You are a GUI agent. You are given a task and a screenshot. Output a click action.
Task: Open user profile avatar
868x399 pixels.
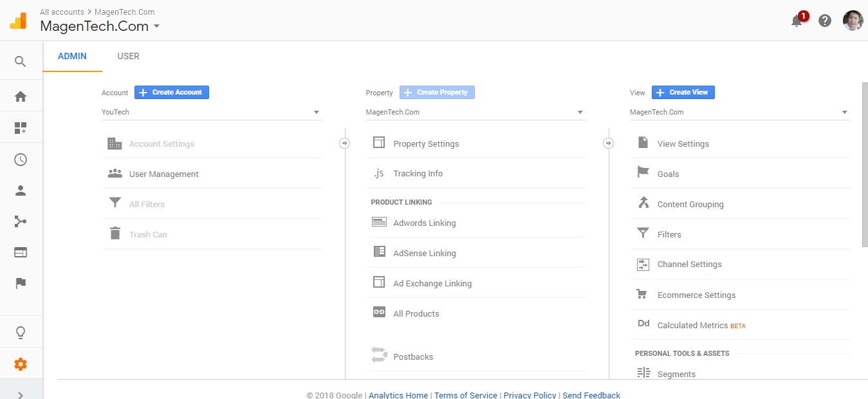click(853, 21)
